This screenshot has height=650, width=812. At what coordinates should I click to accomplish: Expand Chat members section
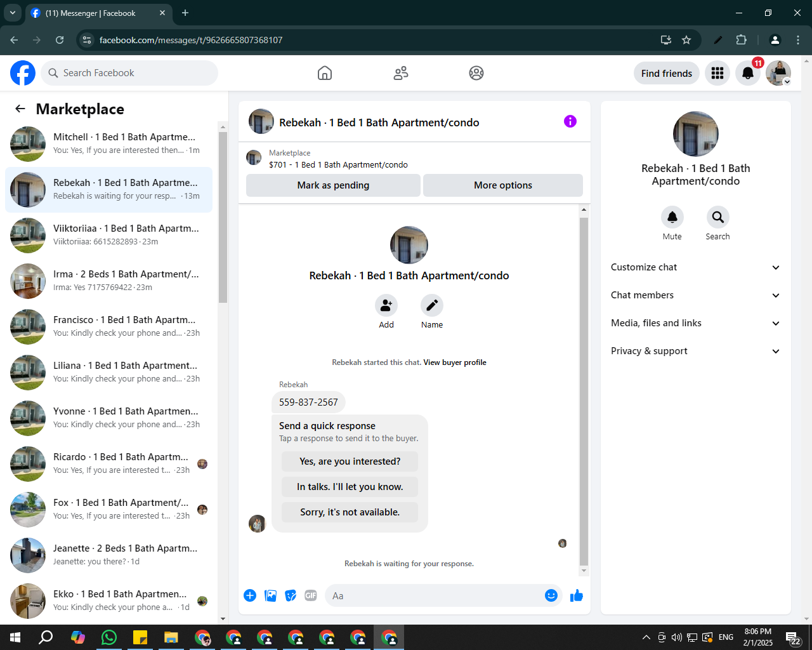click(x=696, y=295)
